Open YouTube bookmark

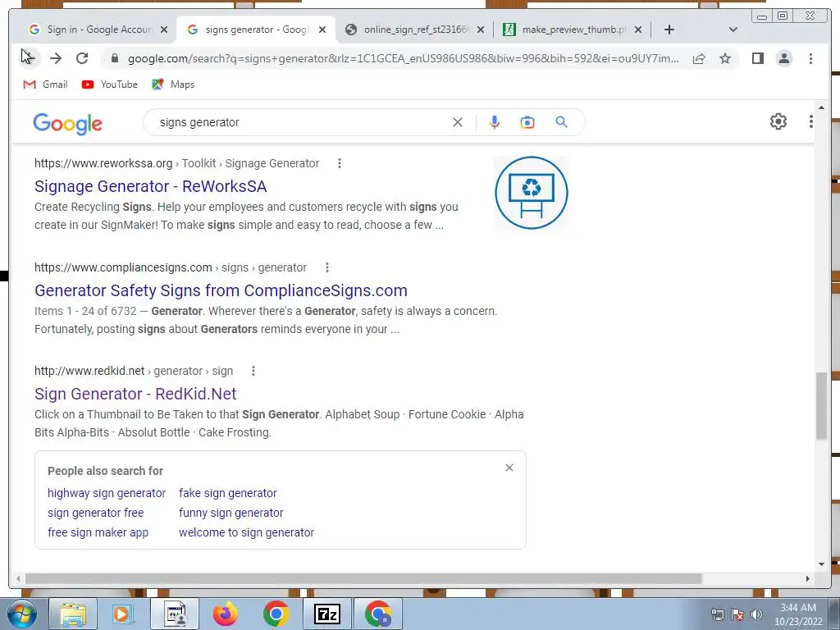(110, 84)
